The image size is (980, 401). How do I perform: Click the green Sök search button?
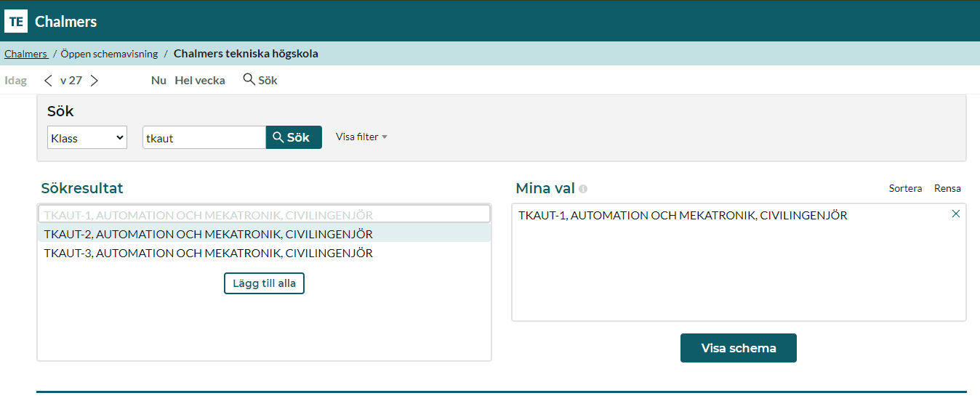[294, 137]
